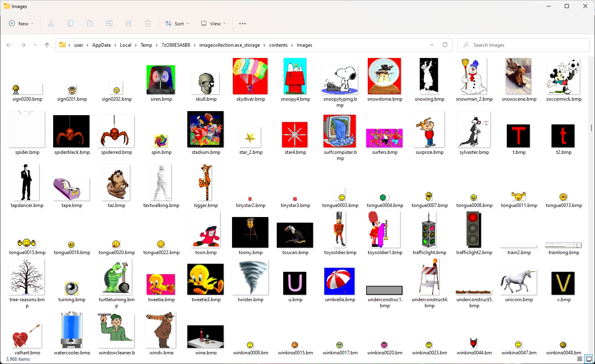This screenshot has height=364, width=595.
Task: Expand recent locations dropdown arrow
Action: coord(35,45)
